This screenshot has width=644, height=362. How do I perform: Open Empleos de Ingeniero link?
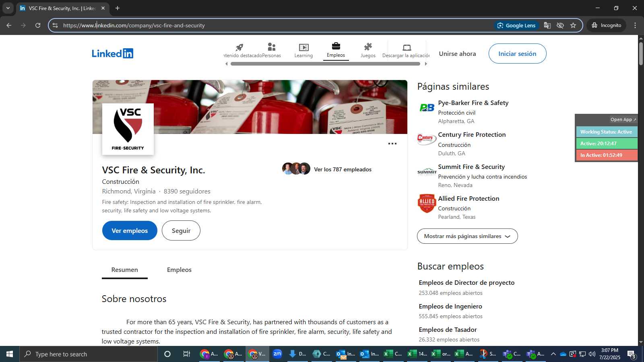(x=450, y=306)
